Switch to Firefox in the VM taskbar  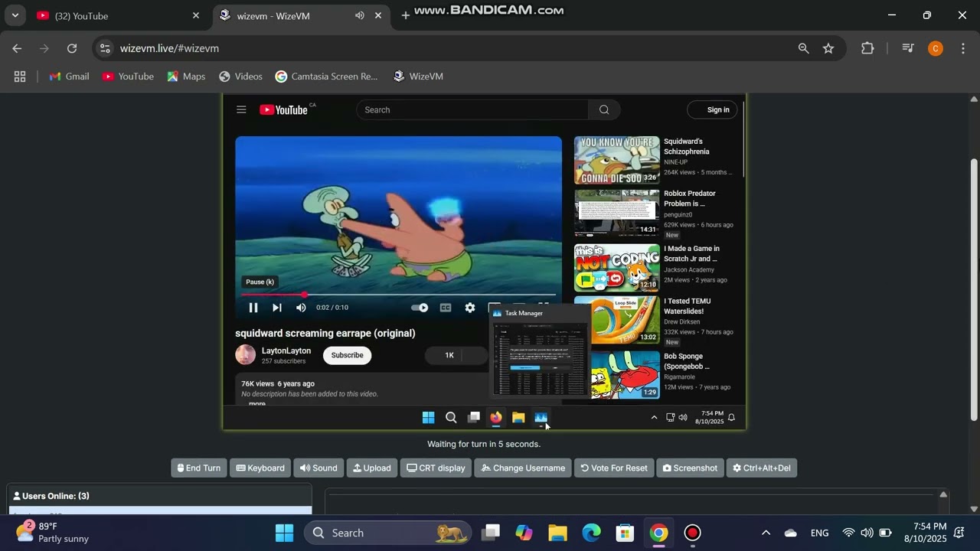click(496, 417)
